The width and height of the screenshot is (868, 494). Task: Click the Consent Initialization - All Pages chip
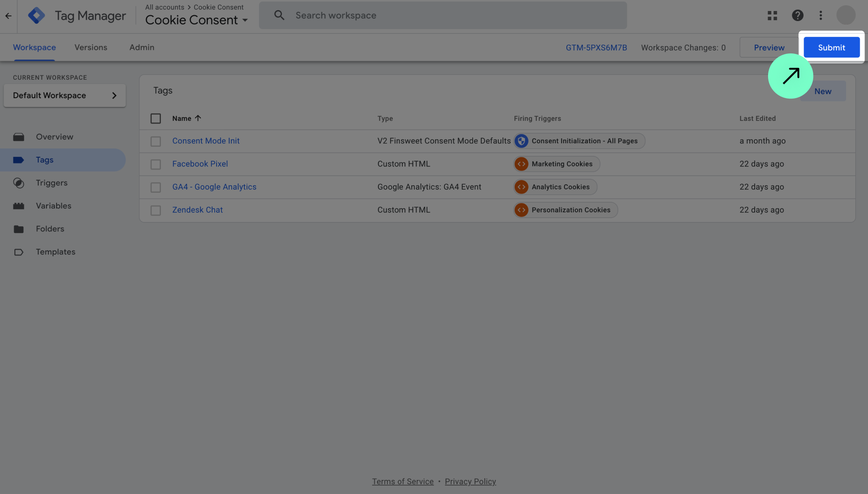click(x=579, y=141)
